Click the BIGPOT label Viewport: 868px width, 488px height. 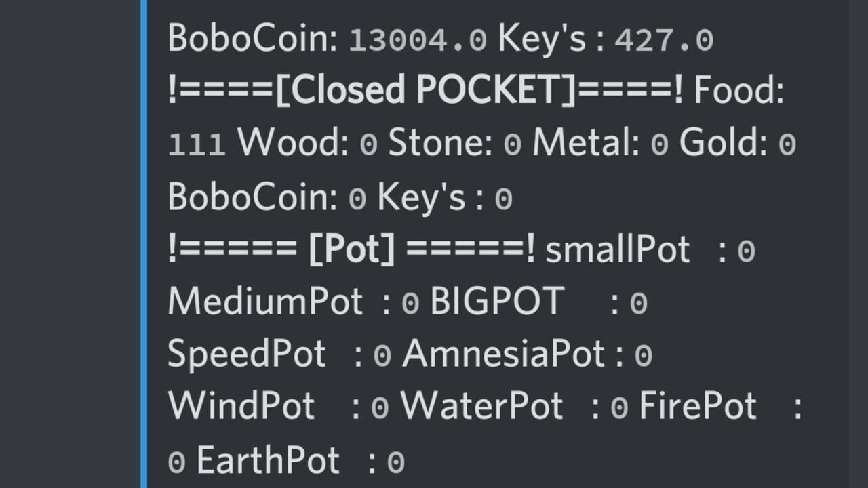[497, 302]
